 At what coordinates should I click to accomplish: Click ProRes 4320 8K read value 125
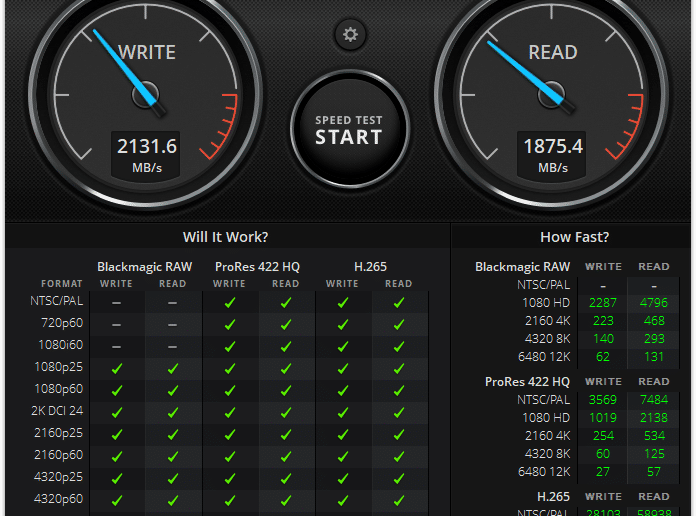pos(654,454)
